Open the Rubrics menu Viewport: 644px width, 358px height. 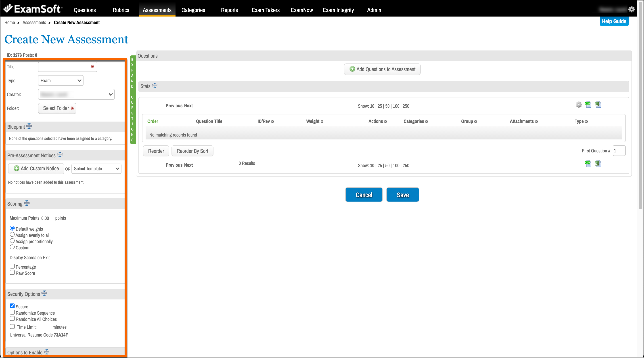pyautogui.click(x=121, y=10)
